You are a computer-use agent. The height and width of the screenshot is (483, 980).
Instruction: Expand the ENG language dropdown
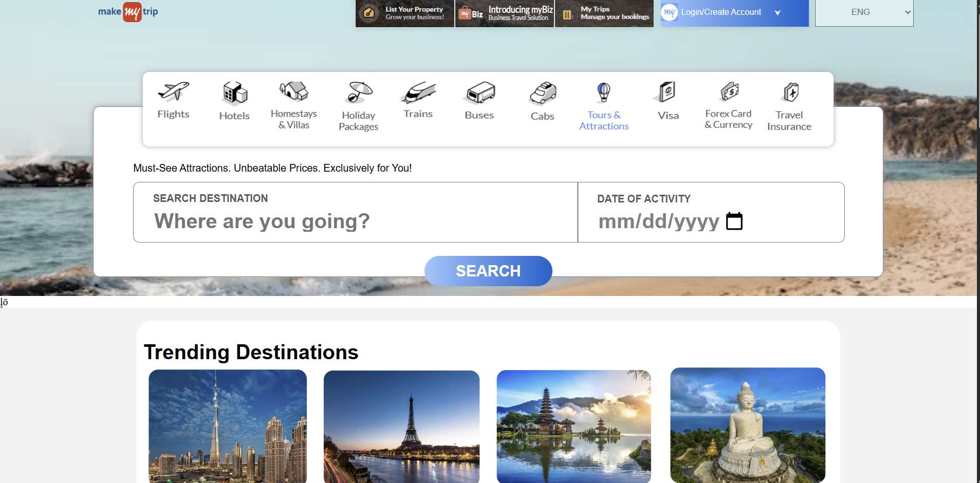[864, 12]
